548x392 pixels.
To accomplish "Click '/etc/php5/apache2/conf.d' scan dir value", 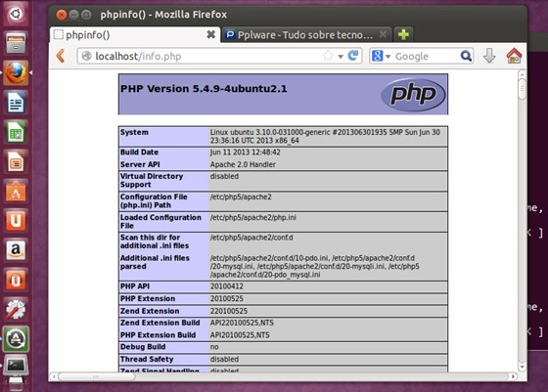I will pos(251,238).
